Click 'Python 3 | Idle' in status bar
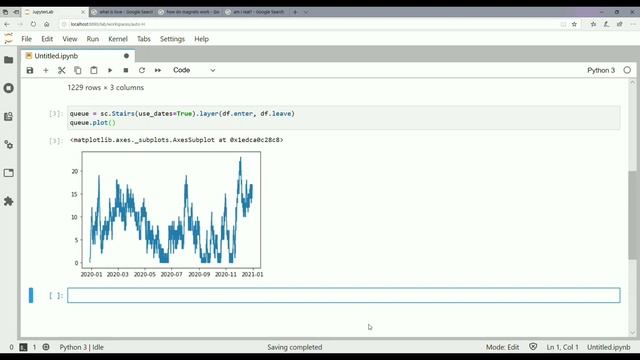The height and width of the screenshot is (360, 640). pos(82,347)
